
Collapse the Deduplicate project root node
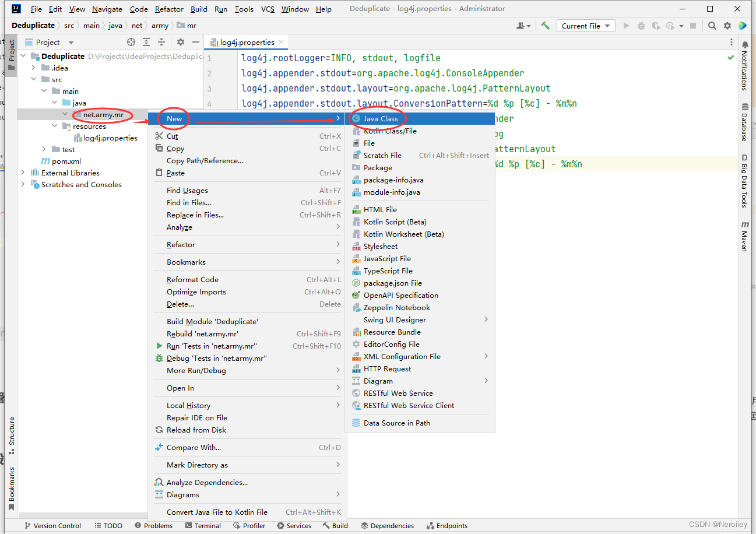click(23, 56)
